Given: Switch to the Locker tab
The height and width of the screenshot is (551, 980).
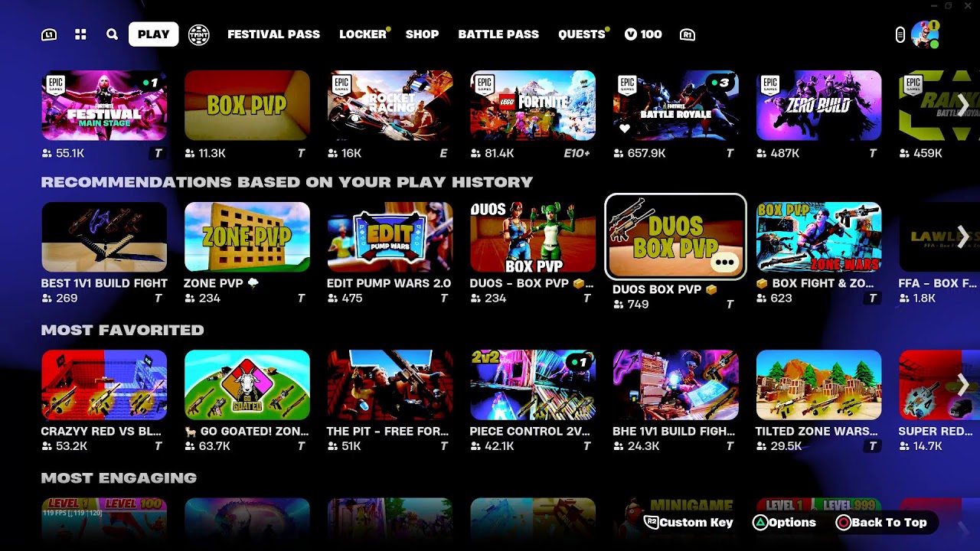Looking at the screenshot, I should click(x=363, y=34).
